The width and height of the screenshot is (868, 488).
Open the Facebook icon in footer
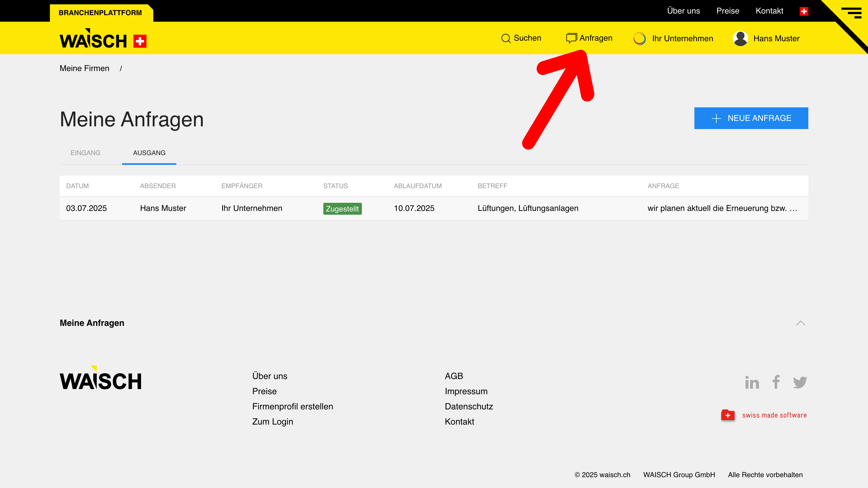point(776,382)
